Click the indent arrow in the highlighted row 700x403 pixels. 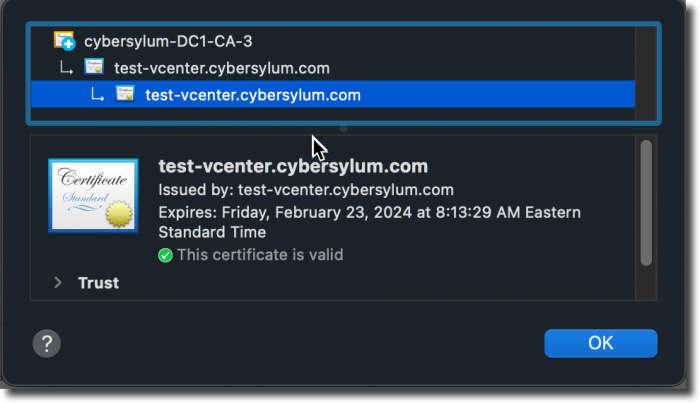coord(97,95)
